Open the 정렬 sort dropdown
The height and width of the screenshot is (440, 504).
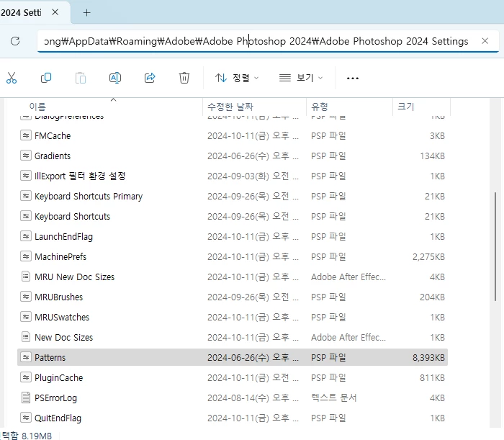click(237, 78)
